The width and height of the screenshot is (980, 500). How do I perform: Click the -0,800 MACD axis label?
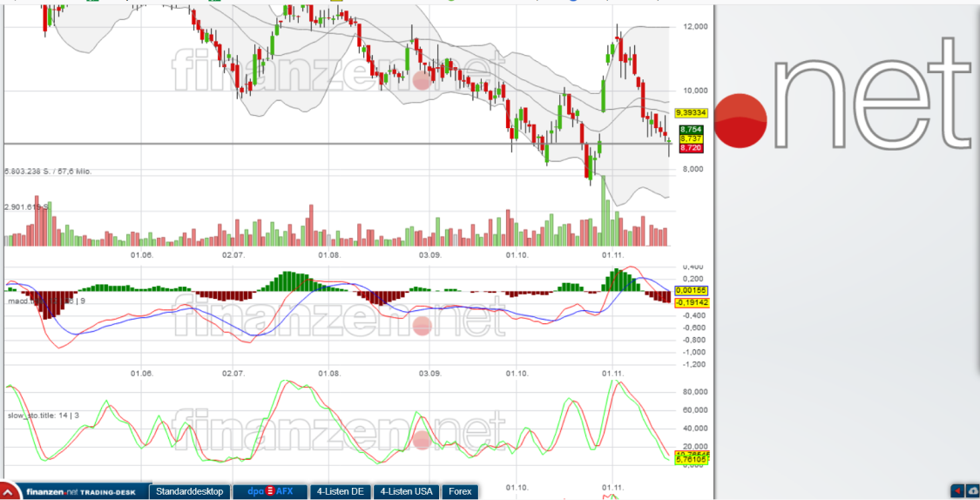click(x=693, y=340)
